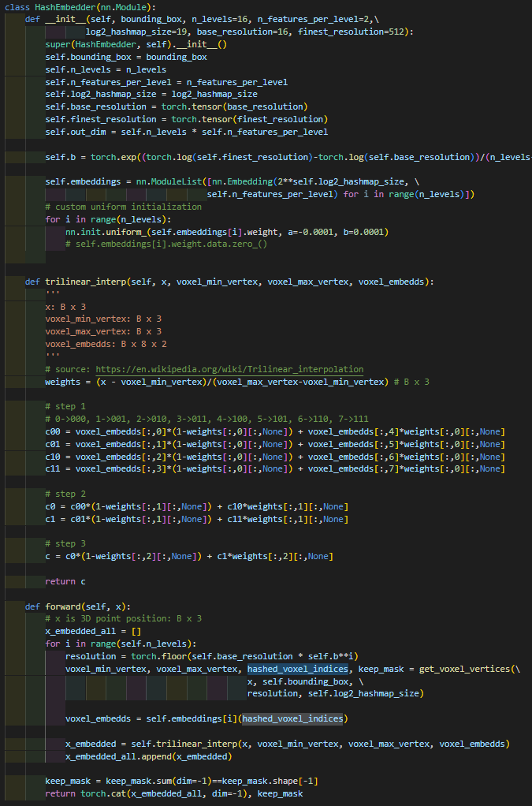The image size is (532, 806).
Task: Click the 'c01 =' assignment line
Action: (275, 444)
